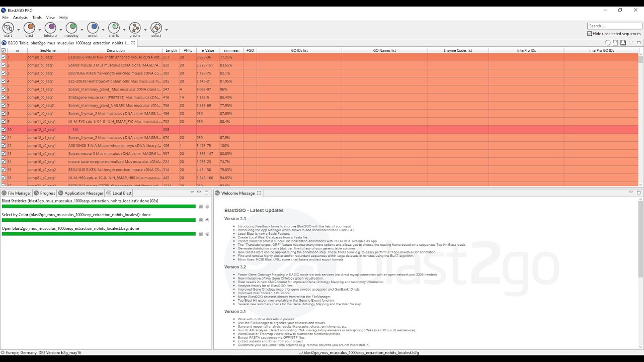Toggle Hide unselected sequences checkbox
The height and width of the screenshot is (362, 644).
tap(590, 34)
